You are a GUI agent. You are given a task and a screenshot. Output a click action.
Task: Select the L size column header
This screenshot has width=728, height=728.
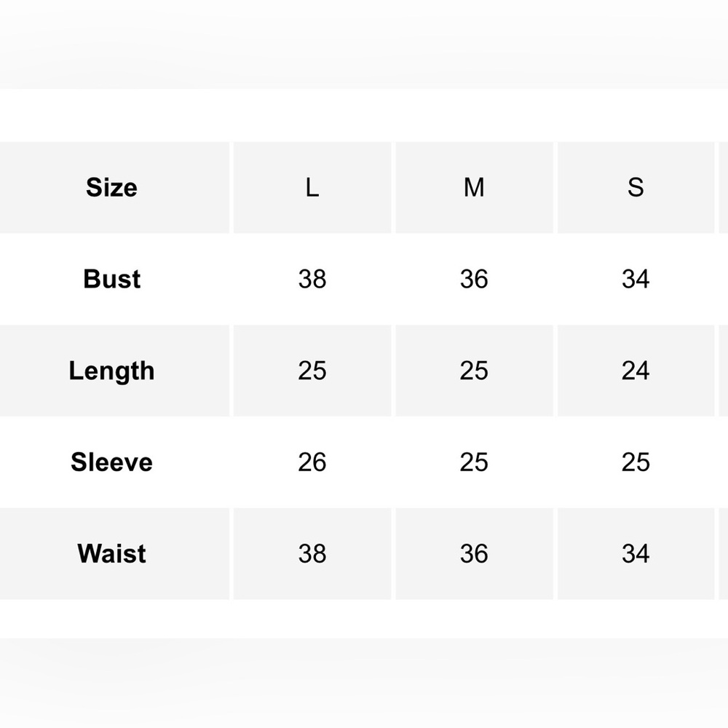tap(312, 188)
